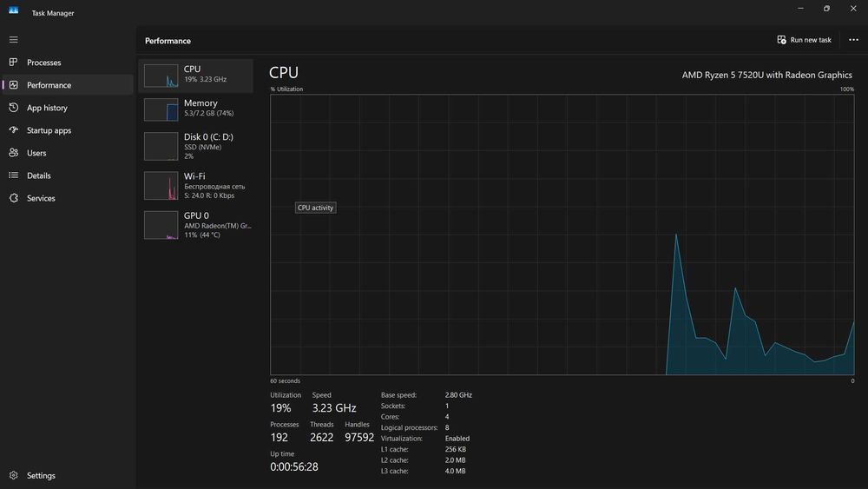The height and width of the screenshot is (489, 868).
Task: Open Task Manager Settings
Action: 68,476
